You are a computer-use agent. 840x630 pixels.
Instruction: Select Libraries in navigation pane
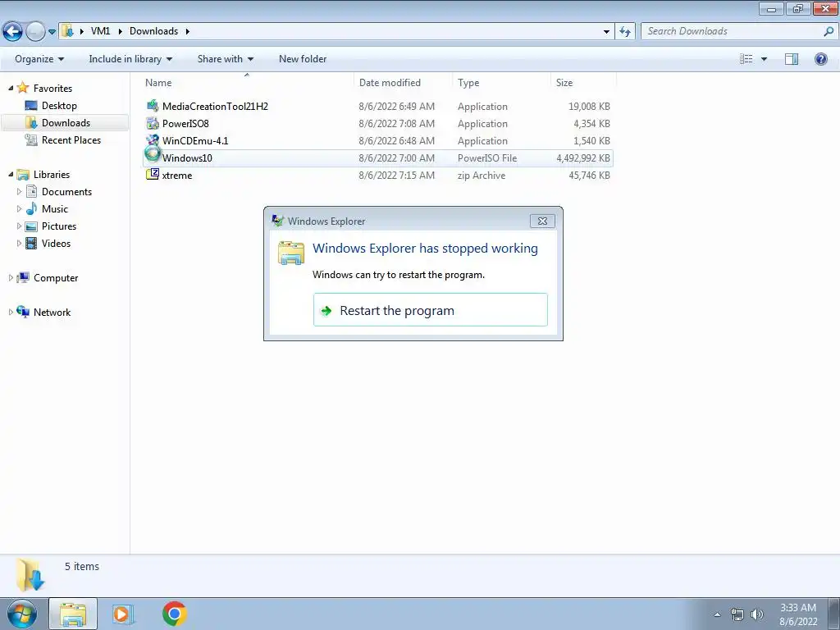click(x=52, y=175)
